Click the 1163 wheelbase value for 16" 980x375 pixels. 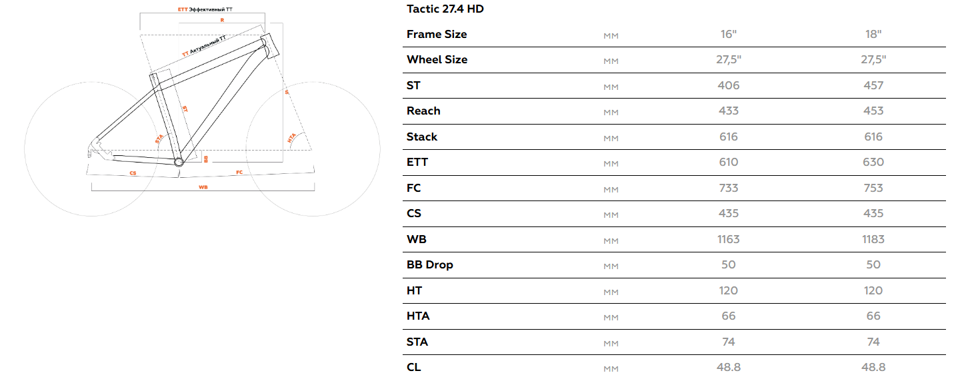tap(729, 239)
